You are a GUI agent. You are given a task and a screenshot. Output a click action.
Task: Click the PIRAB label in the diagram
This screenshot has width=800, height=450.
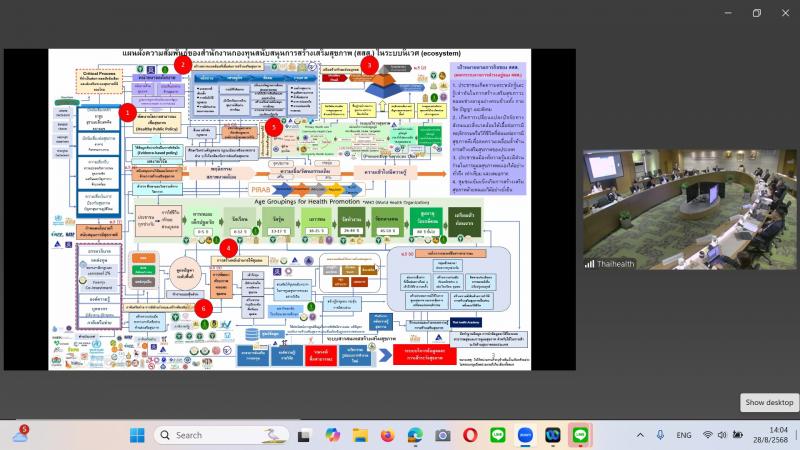click(261, 190)
